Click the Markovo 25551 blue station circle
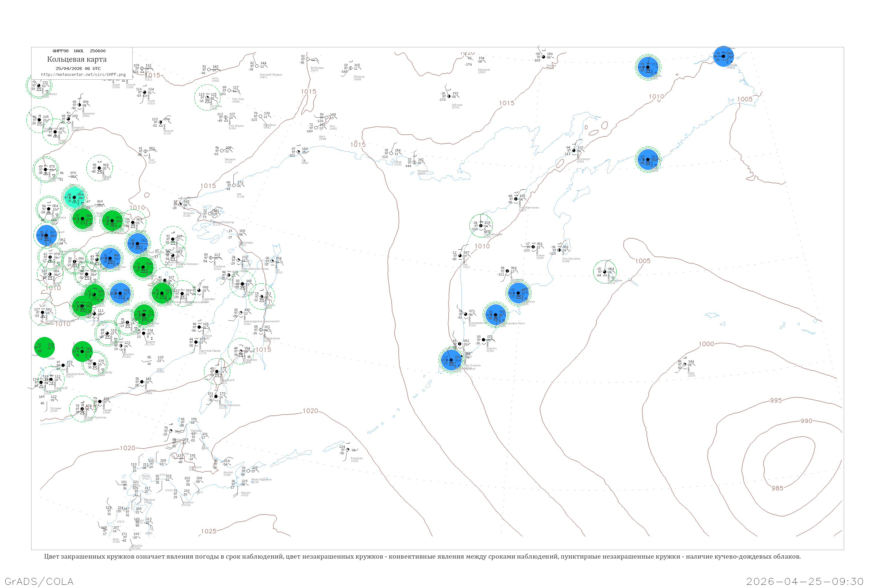 tap(648, 67)
